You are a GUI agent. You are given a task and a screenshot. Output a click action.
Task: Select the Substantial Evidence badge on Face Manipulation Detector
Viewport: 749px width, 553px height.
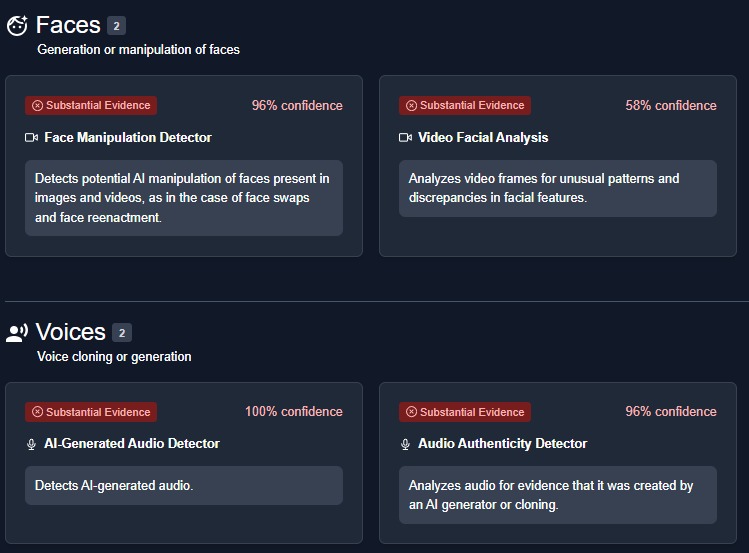pos(91,106)
